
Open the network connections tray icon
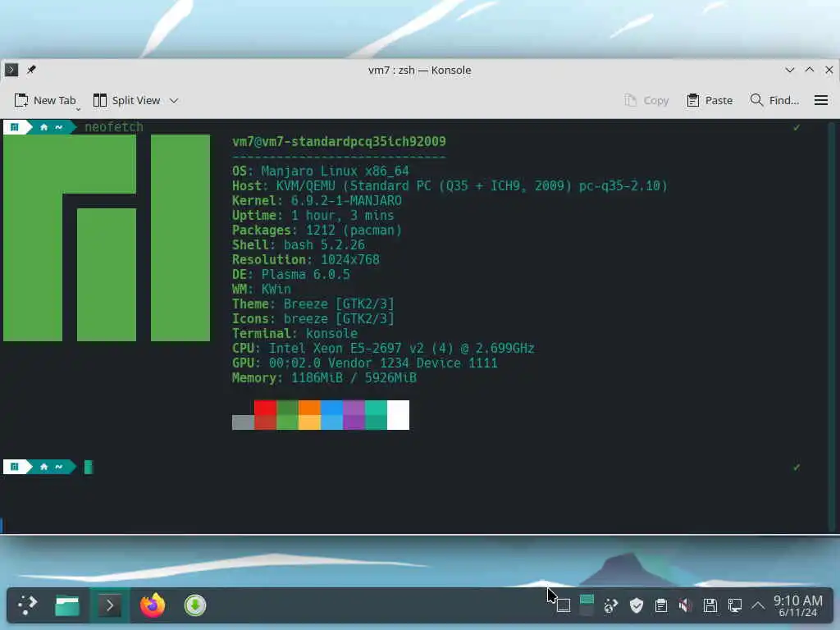click(735, 606)
